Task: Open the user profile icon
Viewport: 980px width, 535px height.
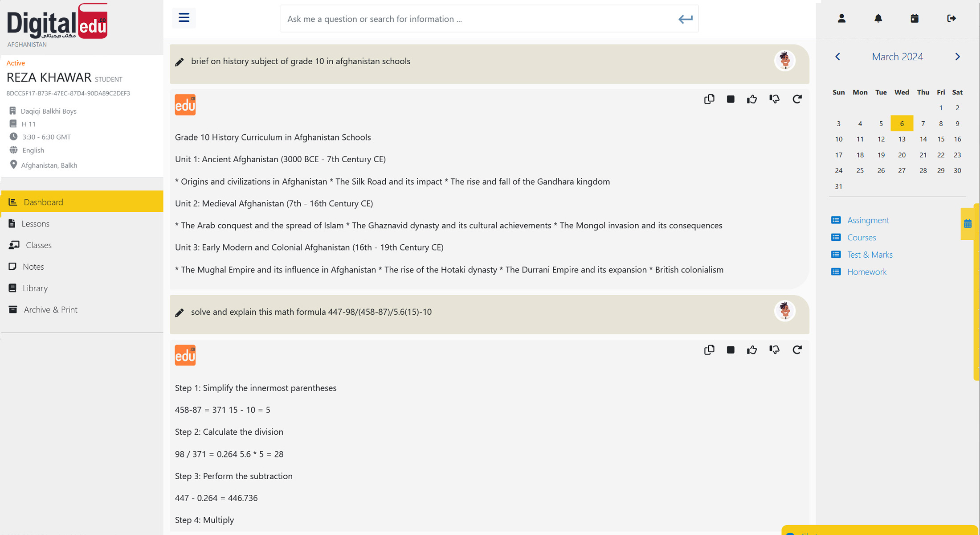Action: (841, 18)
